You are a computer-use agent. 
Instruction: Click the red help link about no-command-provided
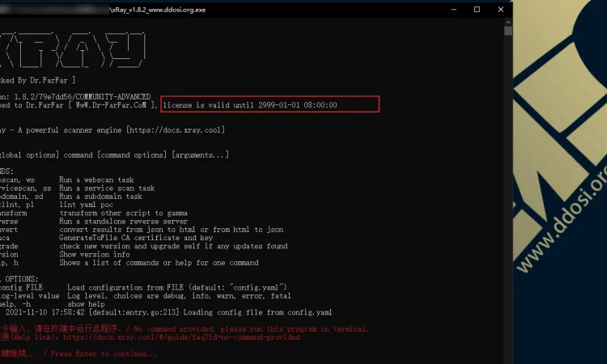(x=181, y=337)
